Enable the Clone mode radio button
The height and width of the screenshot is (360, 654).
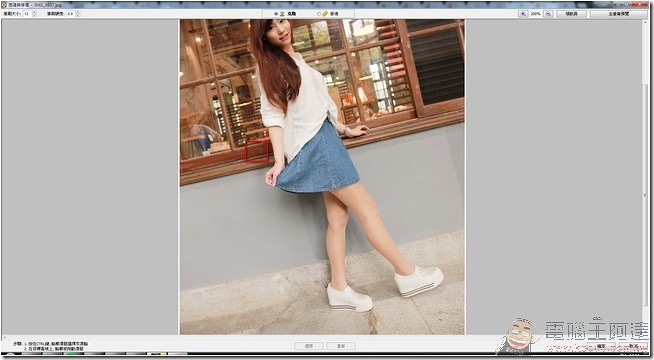(x=276, y=14)
